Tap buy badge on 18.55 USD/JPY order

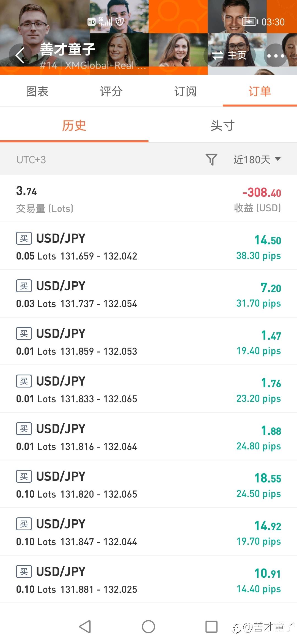point(24,476)
